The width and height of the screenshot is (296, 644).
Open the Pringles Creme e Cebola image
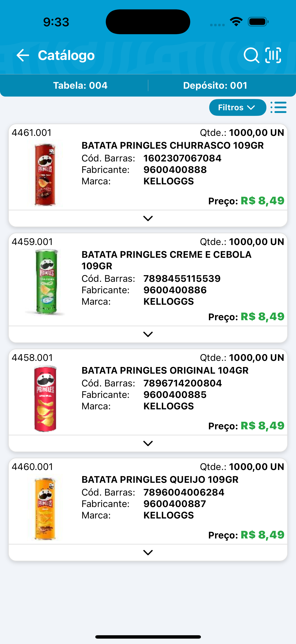coord(45,282)
